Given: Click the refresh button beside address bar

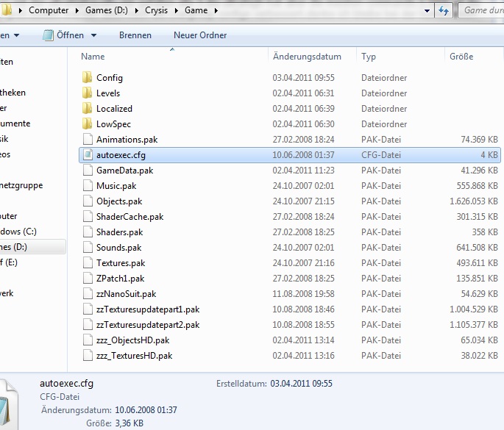Looking at the screenshot, I should pyautogui.click(x=444, y=10).
